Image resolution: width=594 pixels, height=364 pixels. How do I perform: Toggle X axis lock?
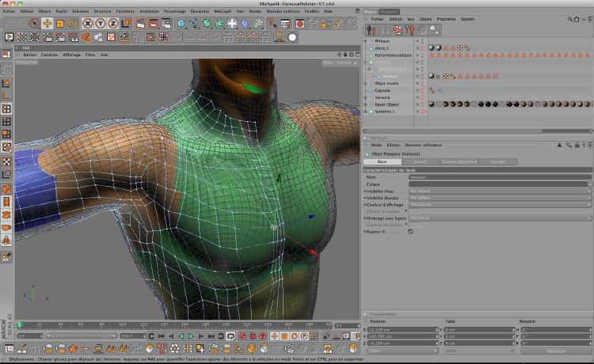[87, 24]
